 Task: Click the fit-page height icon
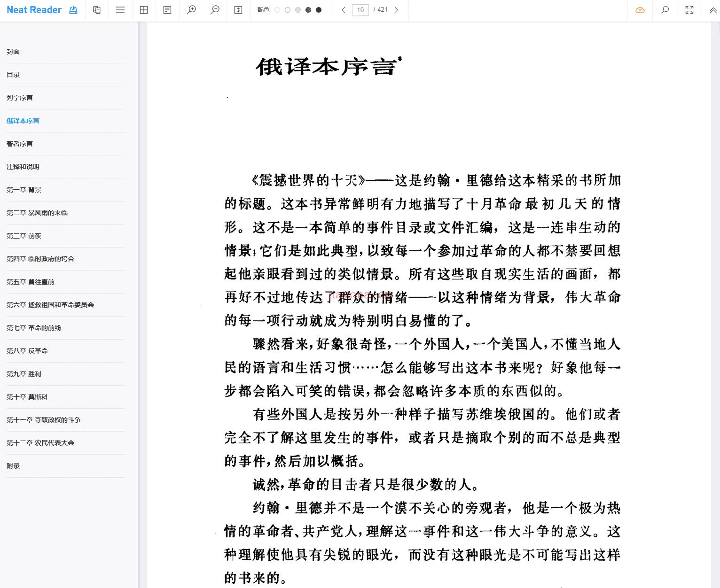(x=238, y=10)
